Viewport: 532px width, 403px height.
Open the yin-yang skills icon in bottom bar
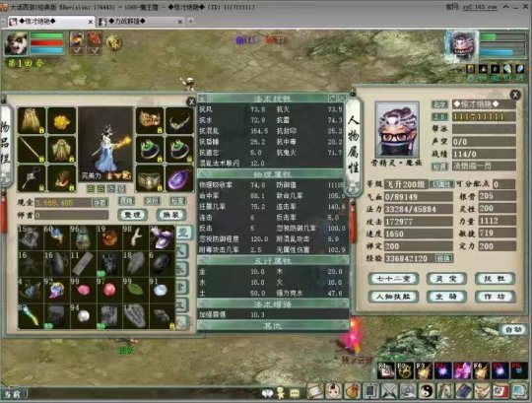427,391
